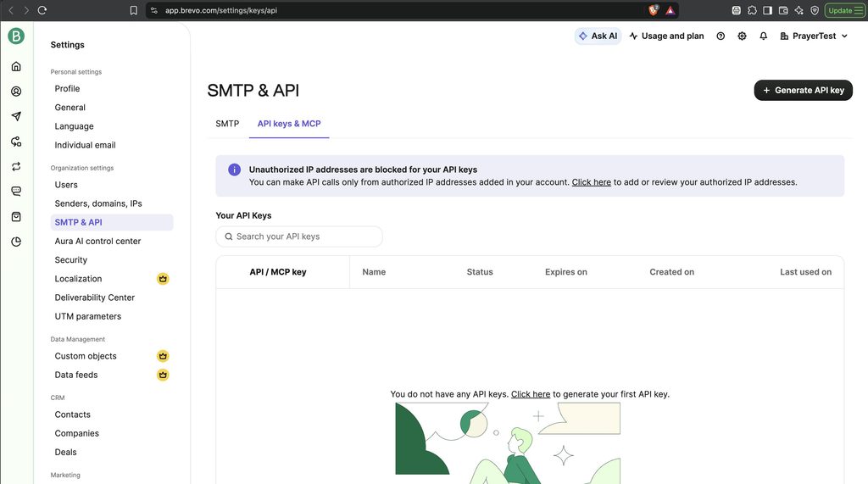Click the Custom objects premium crown badge
The image size is (868, 484).
pos(163,356)
